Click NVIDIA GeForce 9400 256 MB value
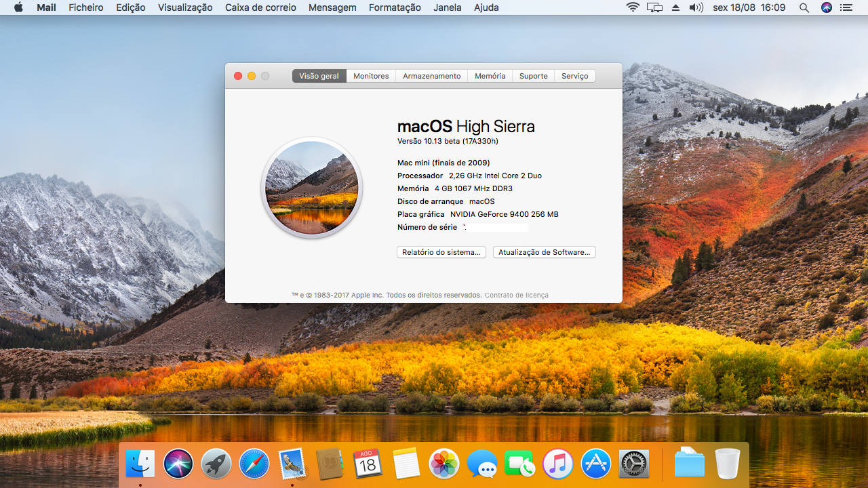This screenshot has width=868, height=488. [x=505, y=214]
